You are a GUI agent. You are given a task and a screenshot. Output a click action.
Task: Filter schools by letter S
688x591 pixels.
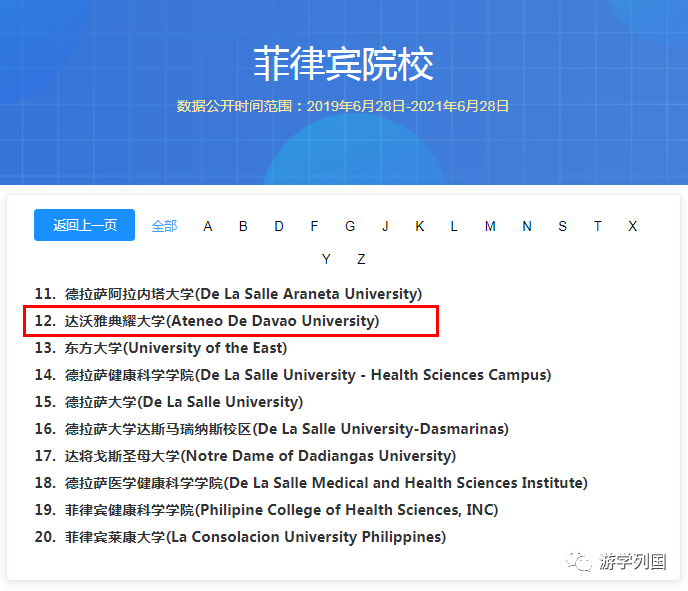point(562,226)
